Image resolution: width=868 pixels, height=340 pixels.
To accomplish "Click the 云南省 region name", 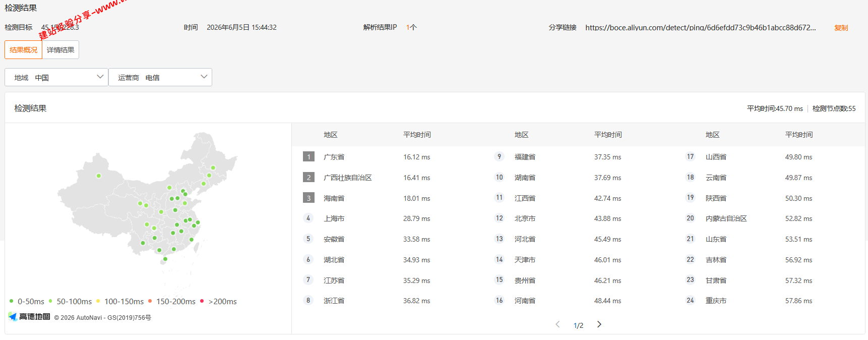I will pyautogui.click(x=716, y=178).
